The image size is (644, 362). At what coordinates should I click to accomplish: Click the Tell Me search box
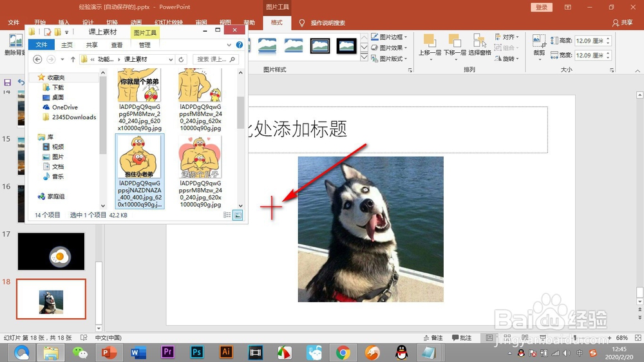point(327,23)
